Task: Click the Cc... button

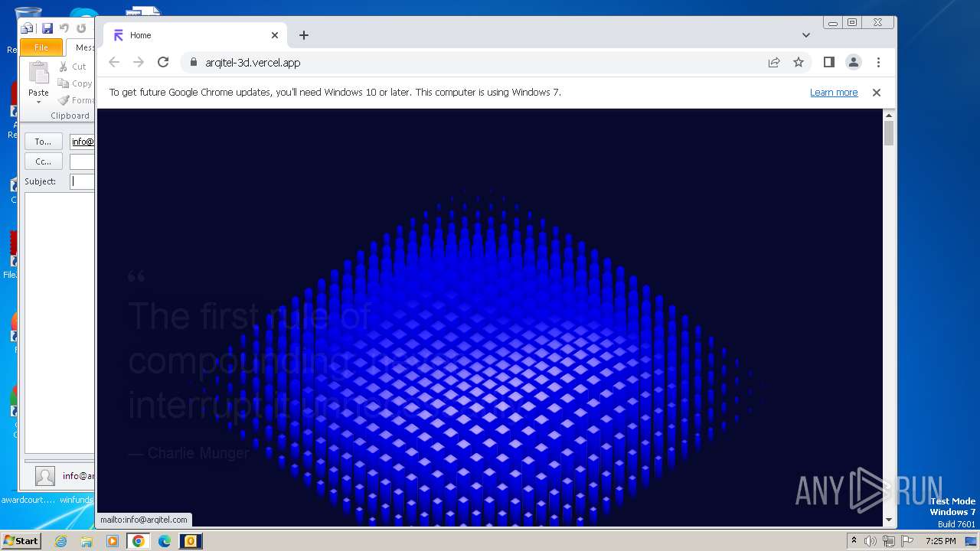Action: 44,161
